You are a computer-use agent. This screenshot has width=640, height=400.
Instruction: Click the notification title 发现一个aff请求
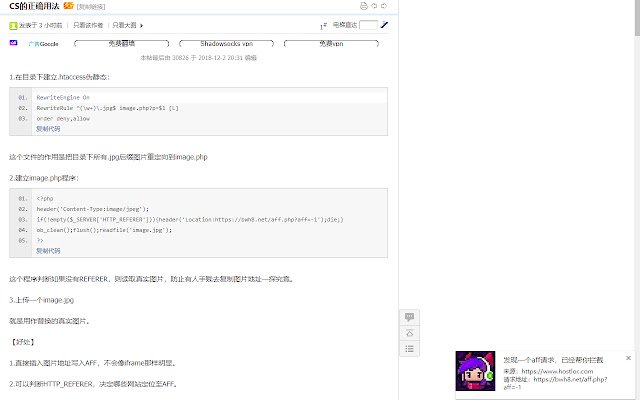click(x=553, y=360)
